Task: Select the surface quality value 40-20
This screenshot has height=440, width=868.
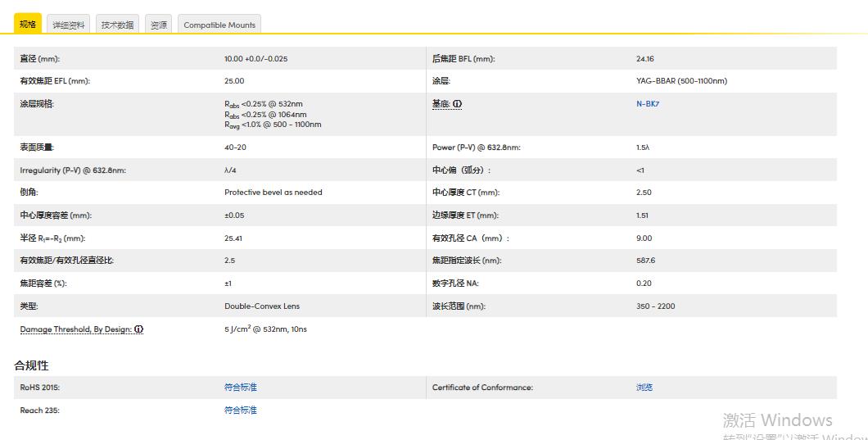Action: tap(235, 147)
